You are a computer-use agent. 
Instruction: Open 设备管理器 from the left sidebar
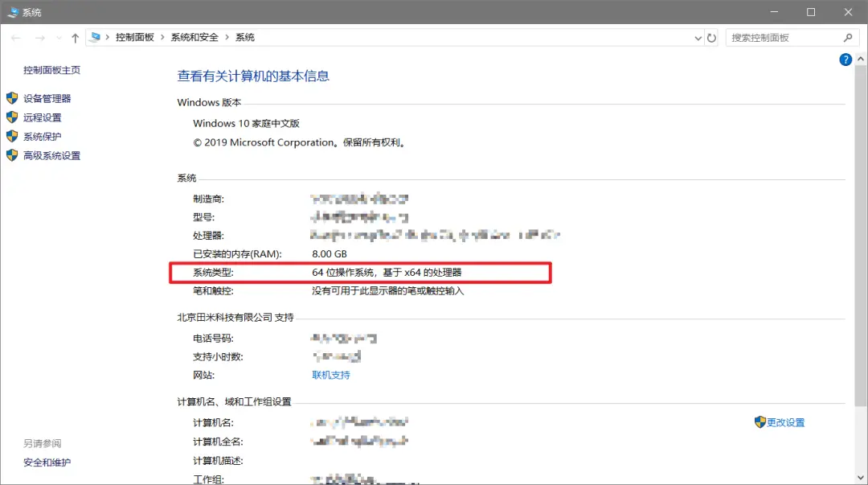click(x=47, y=98)
